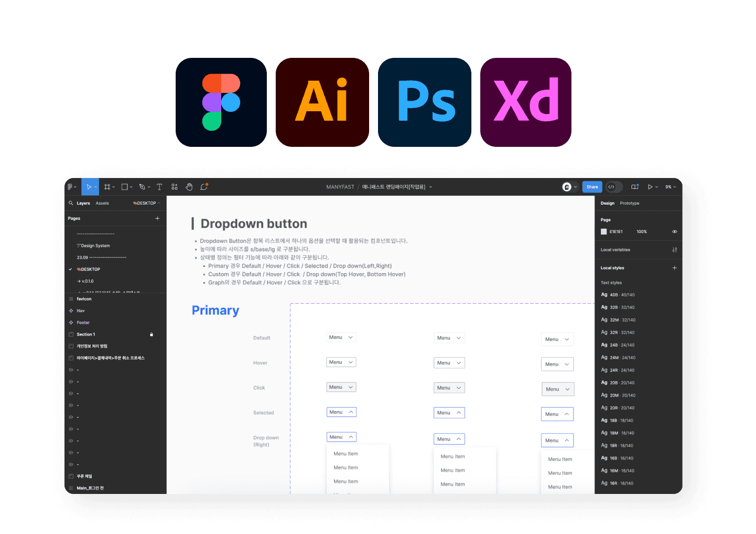
Task: Click the page background color swatch
Action: click(604, 231)
